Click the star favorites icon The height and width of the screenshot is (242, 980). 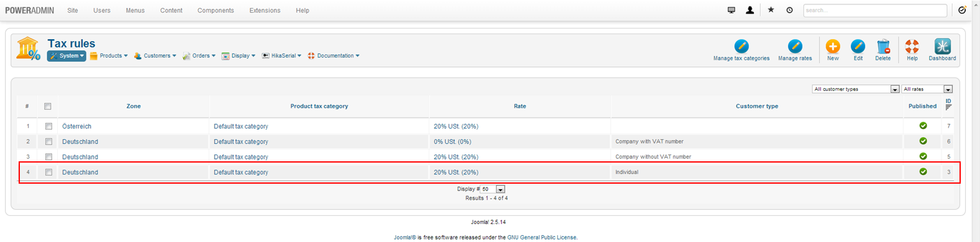click(x=771, y=10)
